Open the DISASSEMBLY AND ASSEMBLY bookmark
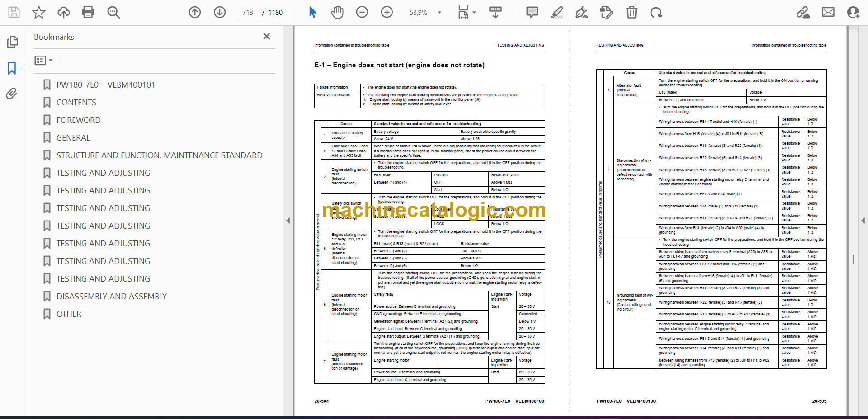 pyautogui.click(x=112, y=297)
